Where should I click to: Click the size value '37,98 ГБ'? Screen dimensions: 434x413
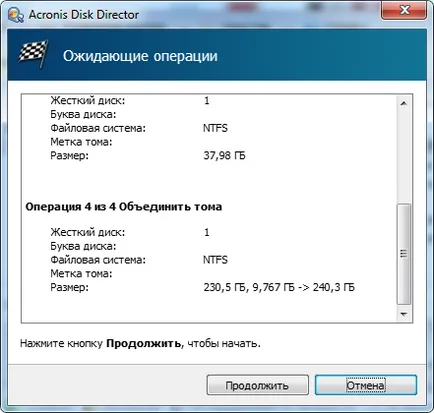click(x=224, y=156)
